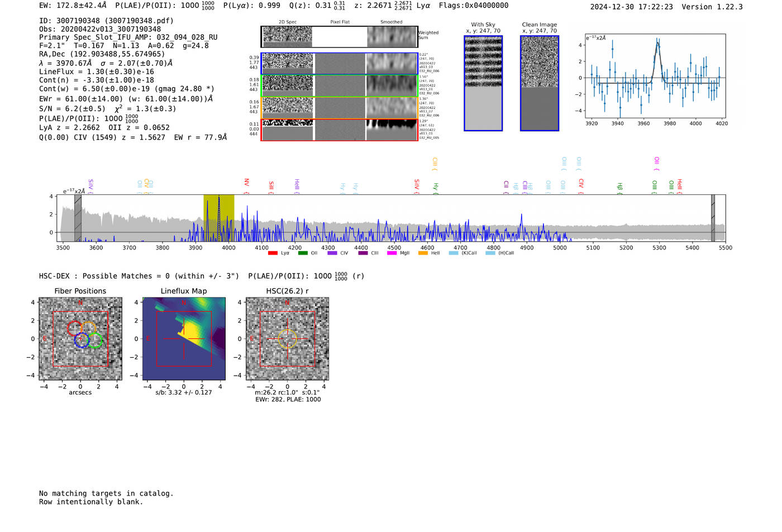Select the blue-bordered fiber Pixel Flat cutout
Viewport: 782px width, 532px height.
(340, 64)
